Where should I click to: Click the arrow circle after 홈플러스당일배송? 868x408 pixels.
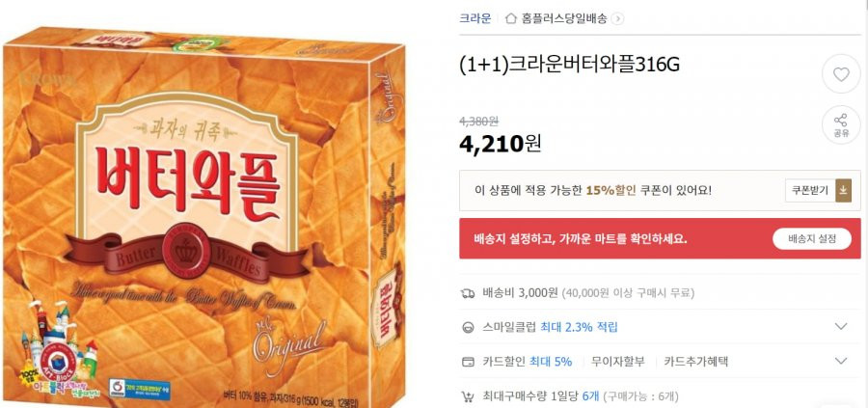[618, 19]
